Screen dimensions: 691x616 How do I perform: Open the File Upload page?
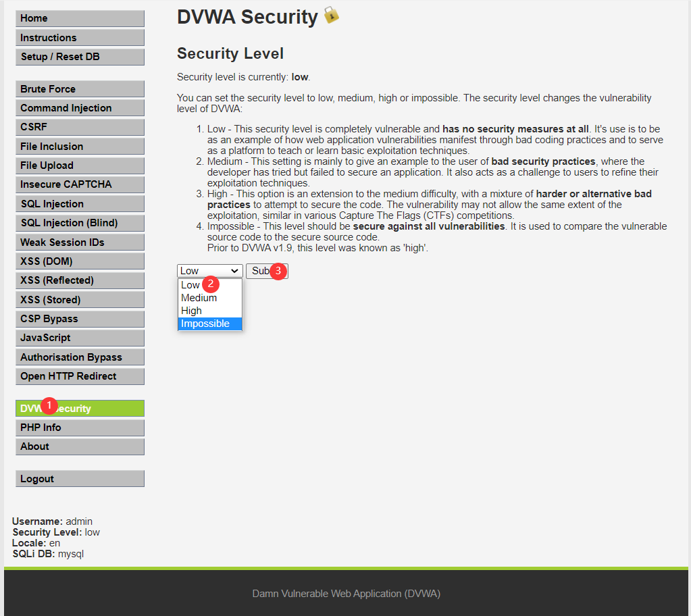pos(80,165)
